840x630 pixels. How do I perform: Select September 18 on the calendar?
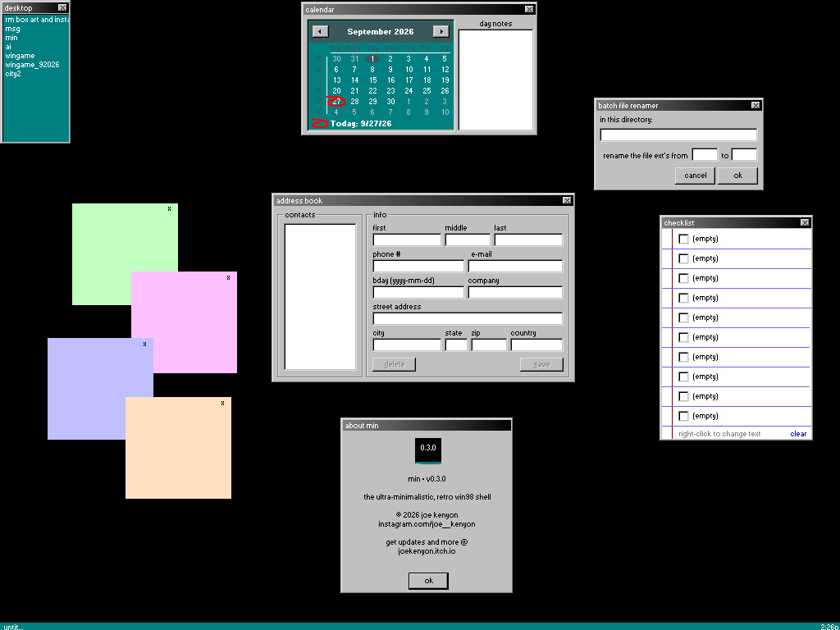427,80
